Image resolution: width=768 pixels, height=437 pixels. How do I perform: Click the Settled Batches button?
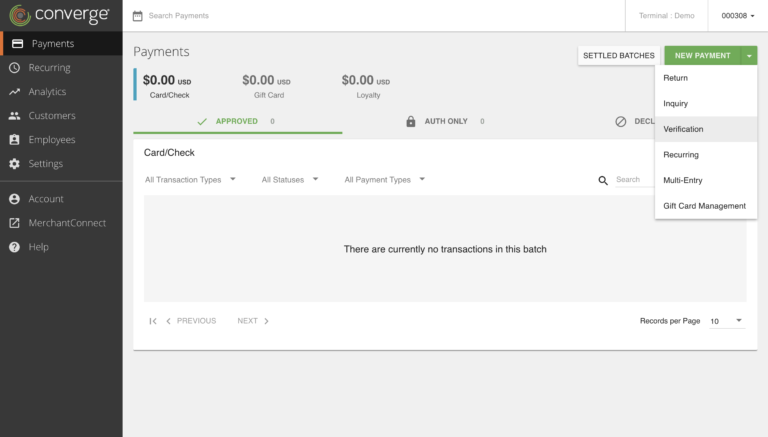[619, 55]
